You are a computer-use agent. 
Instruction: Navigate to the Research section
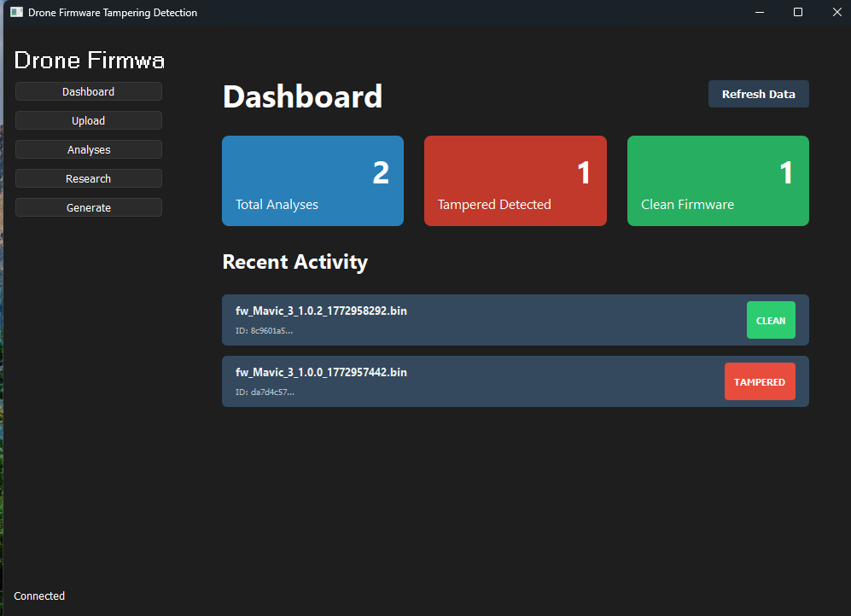pyautogui.click(x=88, y=178)
